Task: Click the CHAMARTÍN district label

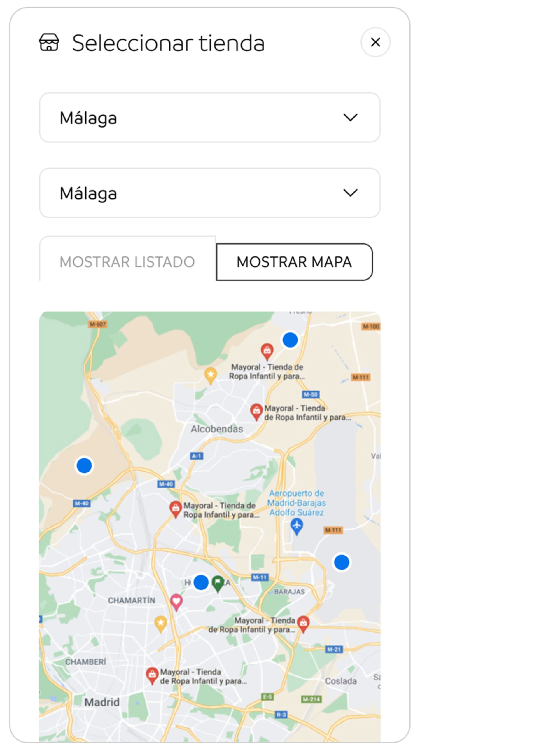Action: point(131,600)
